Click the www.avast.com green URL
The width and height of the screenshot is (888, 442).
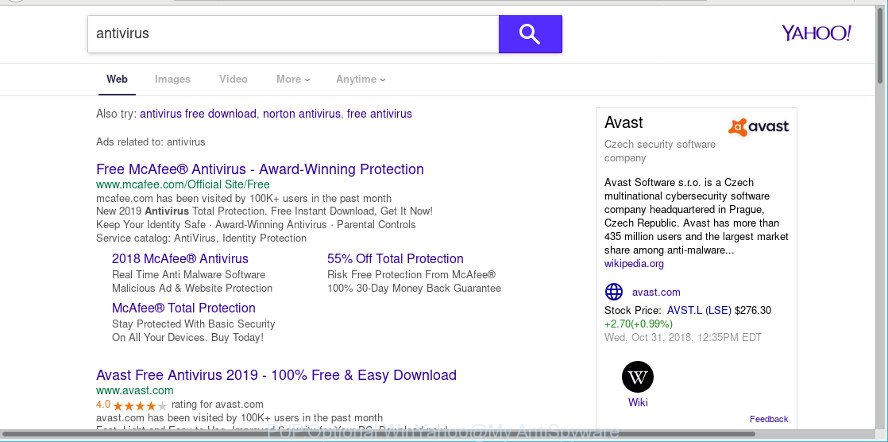tap(135, 390)
